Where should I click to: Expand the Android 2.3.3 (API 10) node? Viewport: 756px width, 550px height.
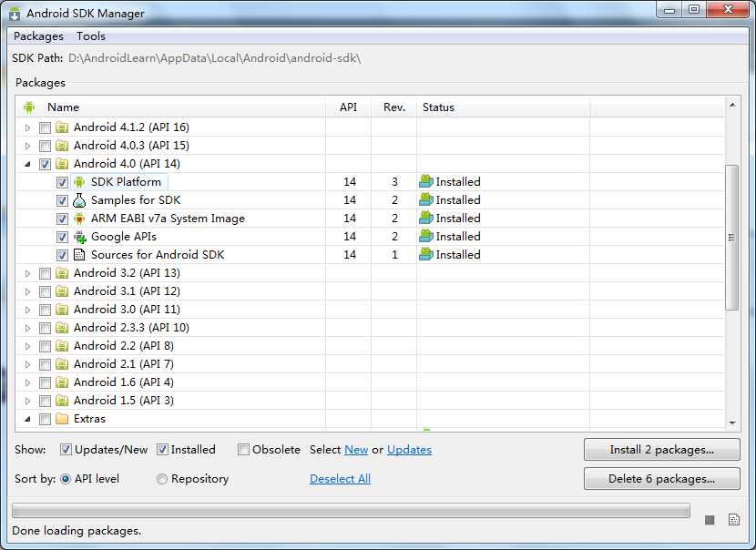click(27, 328)
